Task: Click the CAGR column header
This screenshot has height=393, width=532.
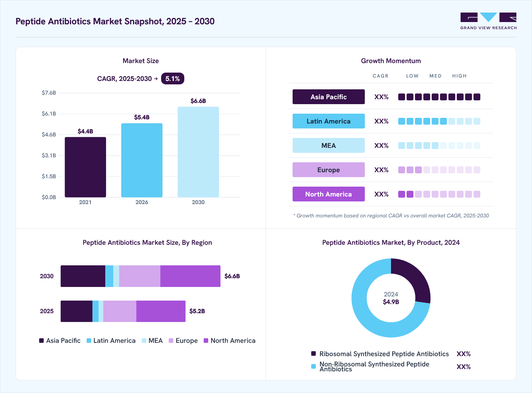Action: pyautogui.click(x=380, y=76)
